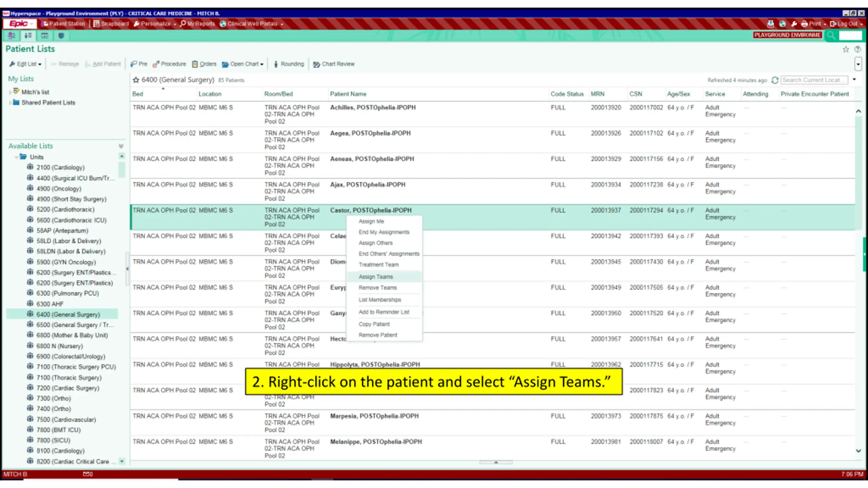Click the wrench icon beside Print
Image resolution: width=868 pixels, height=488 pixels.
[794, 24]
